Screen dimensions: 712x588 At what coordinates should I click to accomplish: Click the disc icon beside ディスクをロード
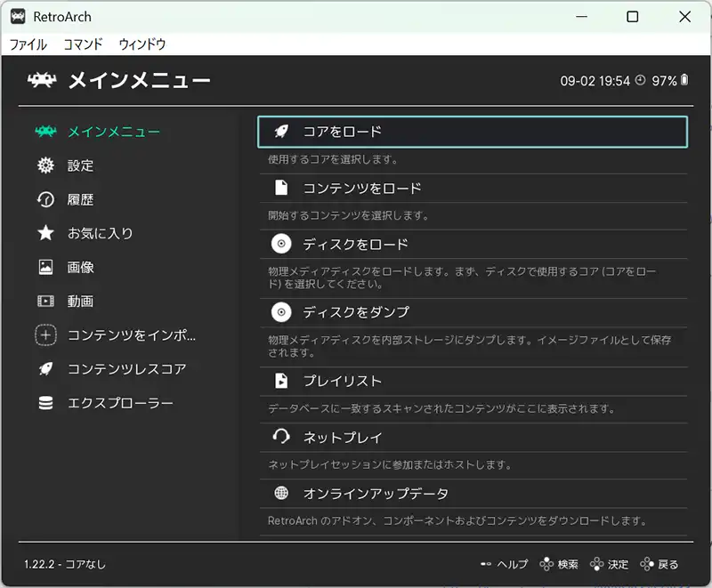(281, 244)
